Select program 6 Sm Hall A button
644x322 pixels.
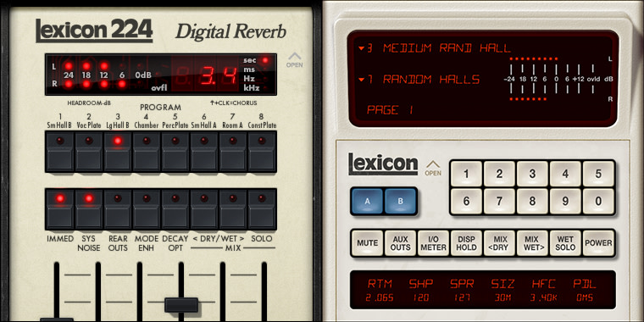pyautogui.click(x=203, y=152)
